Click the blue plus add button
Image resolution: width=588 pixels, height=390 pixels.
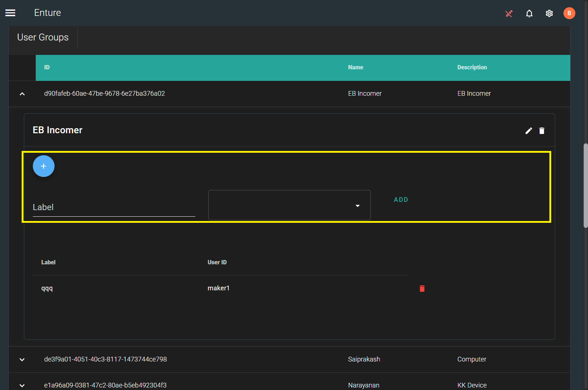point(44,166)
